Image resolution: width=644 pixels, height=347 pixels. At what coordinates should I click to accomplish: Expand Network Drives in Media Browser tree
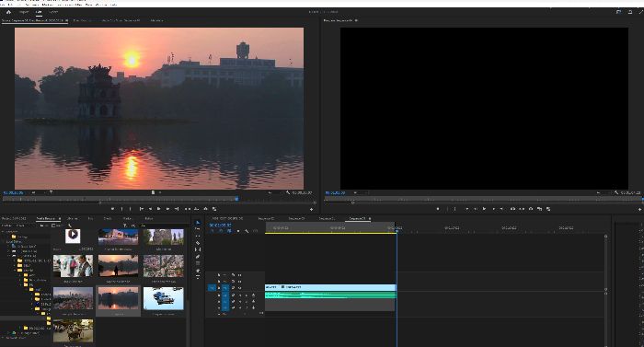point(4,338)
